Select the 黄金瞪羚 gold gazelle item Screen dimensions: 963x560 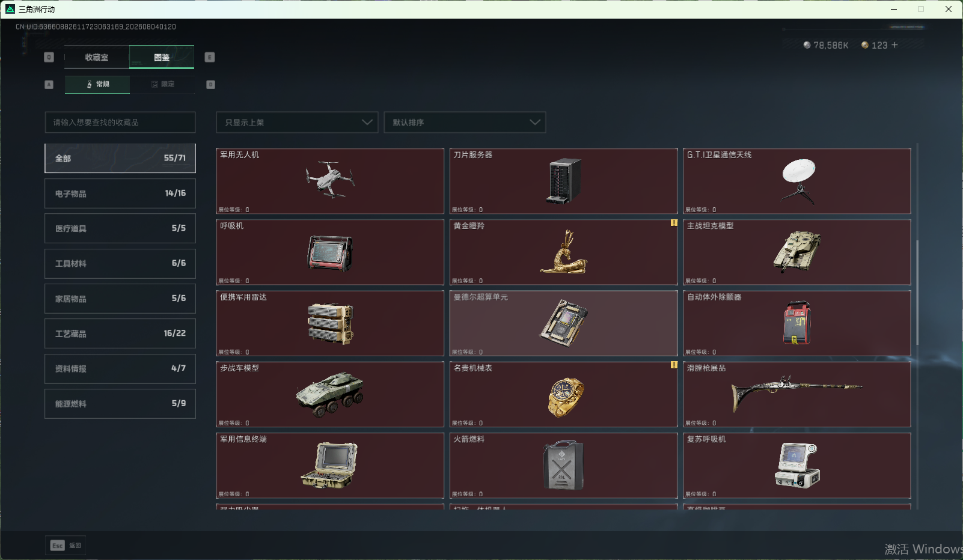point(563,252)
